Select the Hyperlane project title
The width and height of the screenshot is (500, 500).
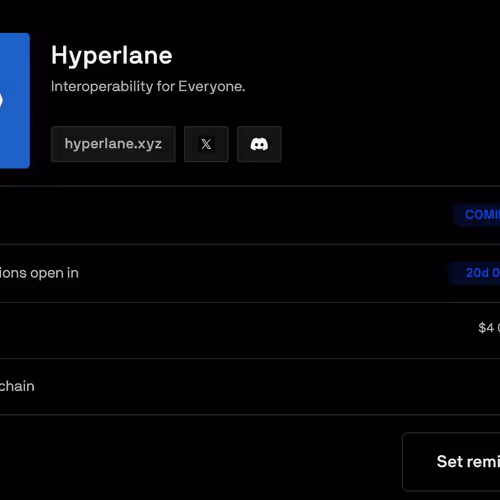(x=112, y=55)
